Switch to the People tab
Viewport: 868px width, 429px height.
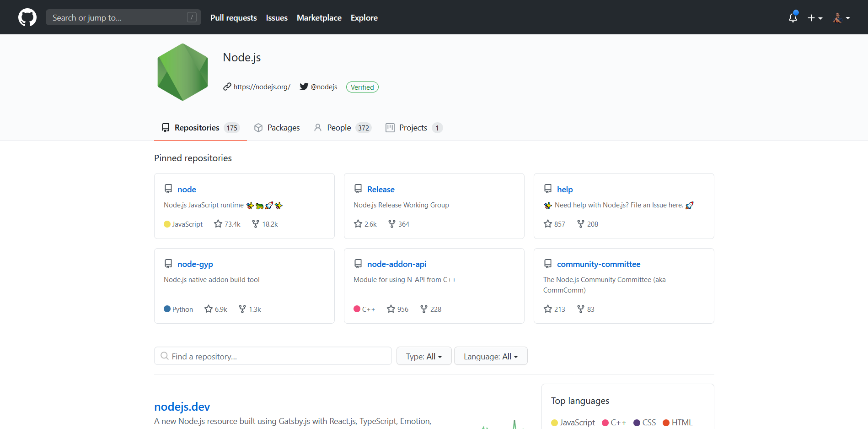coord(343,128)
